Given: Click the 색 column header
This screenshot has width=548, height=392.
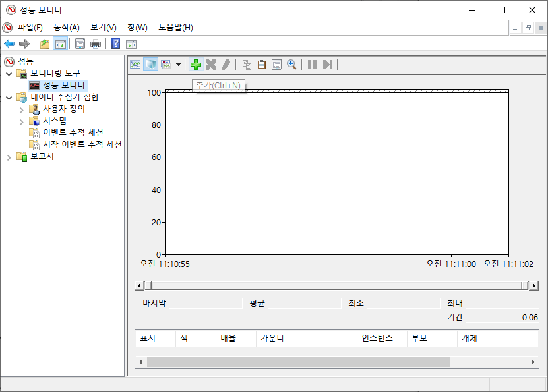Looking at the screenshot, I should tap(196, 338).
